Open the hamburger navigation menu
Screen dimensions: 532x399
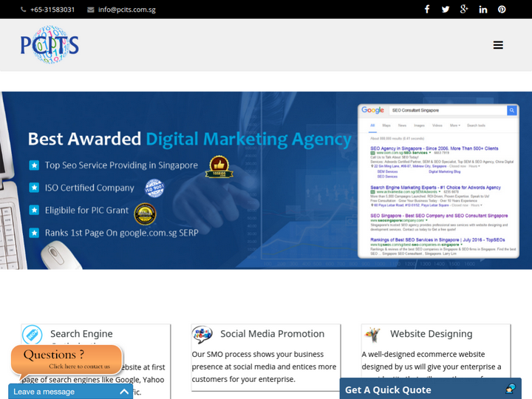point(498,45)
